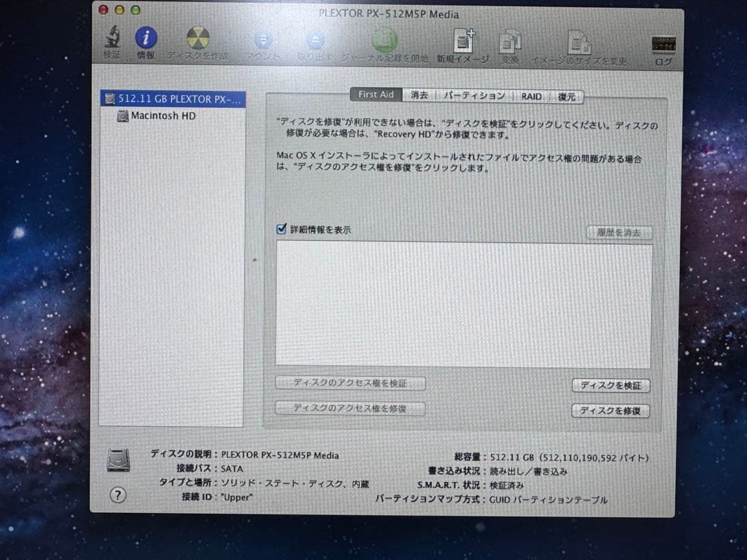Viewport: 747px width, 560px height.
Task: Click ディスクを検証 (Verify Disk)
Action: click(611, 385)
